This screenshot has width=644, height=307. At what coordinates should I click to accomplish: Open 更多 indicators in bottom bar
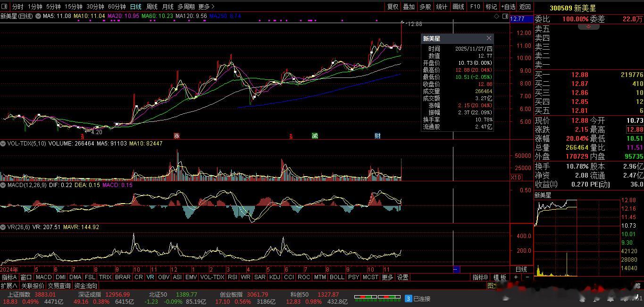point(387,277)
